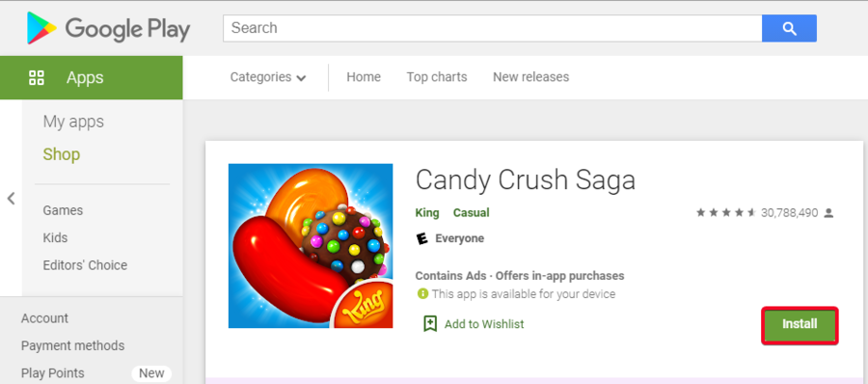Open the Kids category
This screenshot has height=384, width=868.
click(55, 237)
